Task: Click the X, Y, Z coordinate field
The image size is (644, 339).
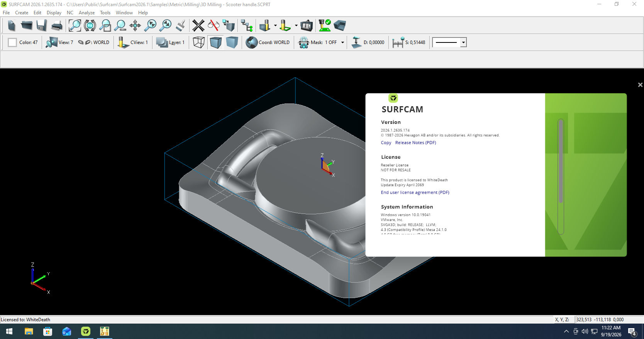Action: point(609,320)
